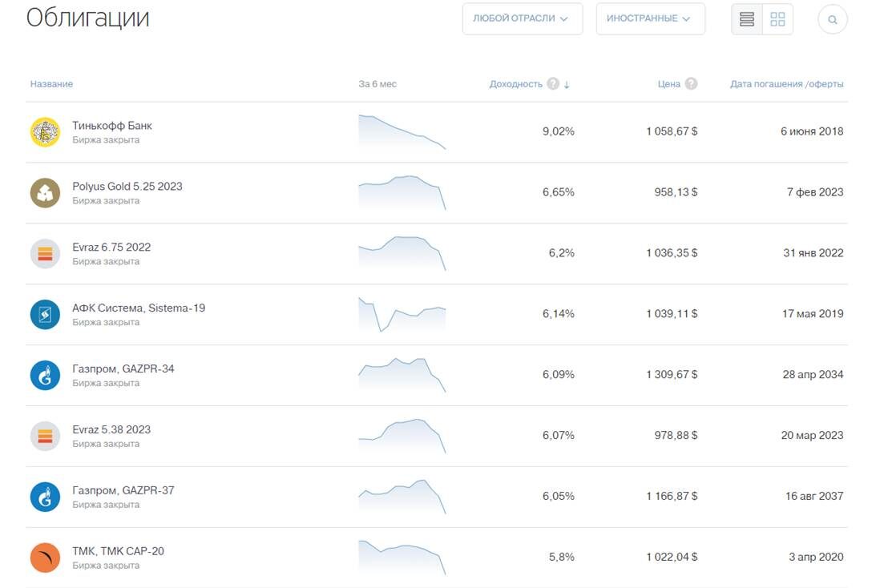
Task: Click the TMK CAP-20 6-month chart
Action: click(402, 558)
